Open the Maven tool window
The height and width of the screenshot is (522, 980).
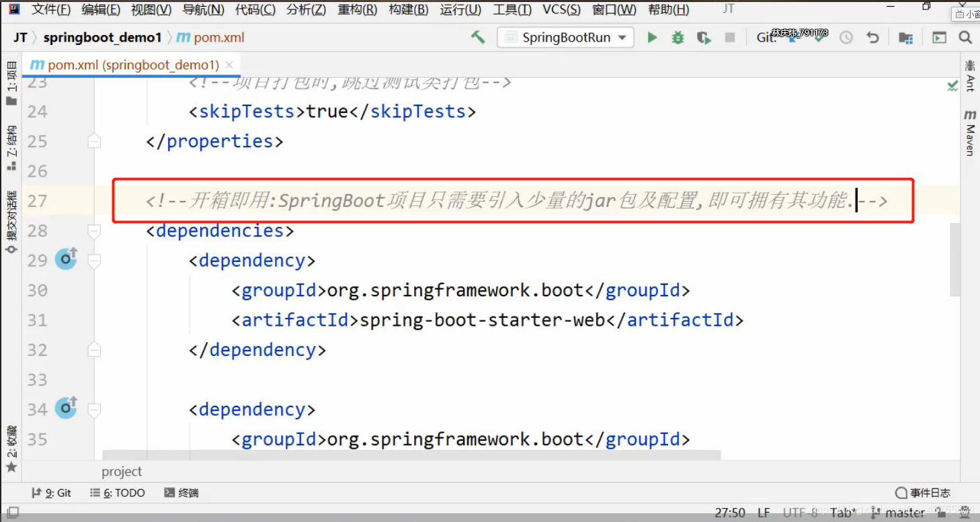pos(970,134)
